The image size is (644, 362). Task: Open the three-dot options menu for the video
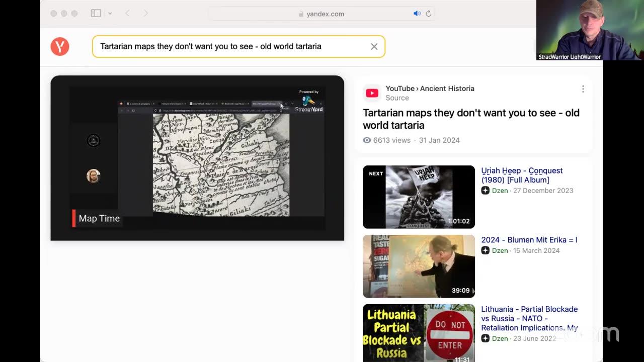(x=583, y=89)
